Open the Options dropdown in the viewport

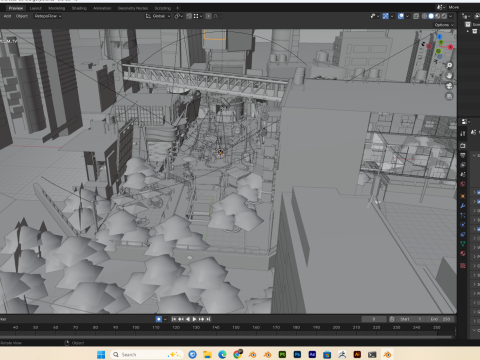(444, 25)
